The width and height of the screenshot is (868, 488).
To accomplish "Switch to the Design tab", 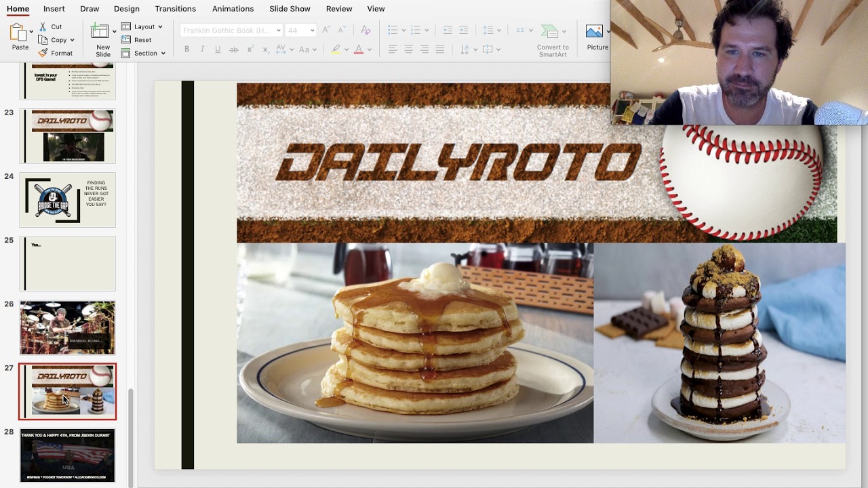I will (x=127, y=9).
